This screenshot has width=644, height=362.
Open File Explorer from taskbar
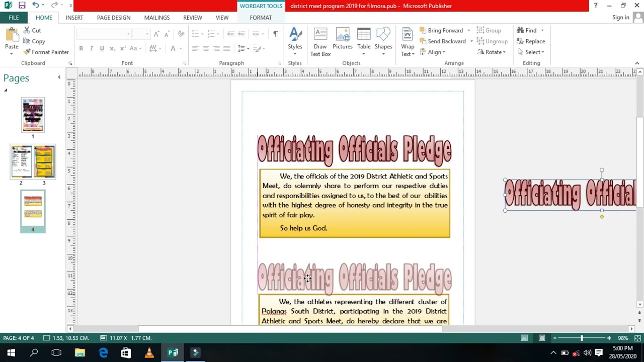[80, 353]
